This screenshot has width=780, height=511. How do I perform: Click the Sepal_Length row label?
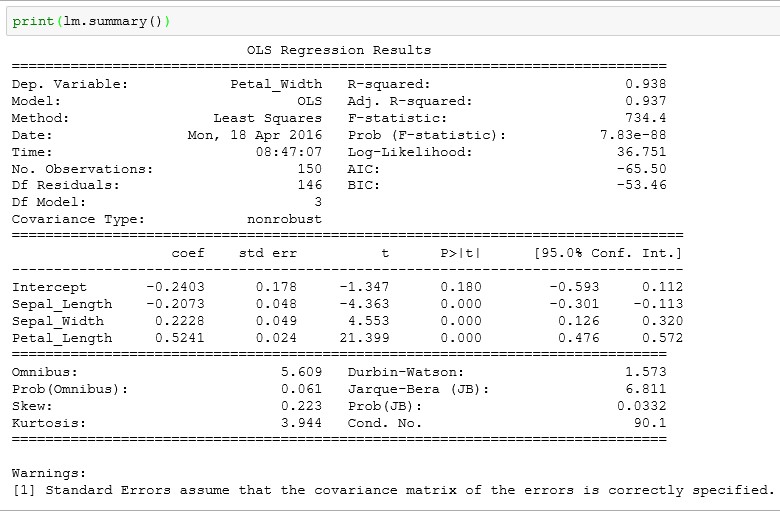62,304
